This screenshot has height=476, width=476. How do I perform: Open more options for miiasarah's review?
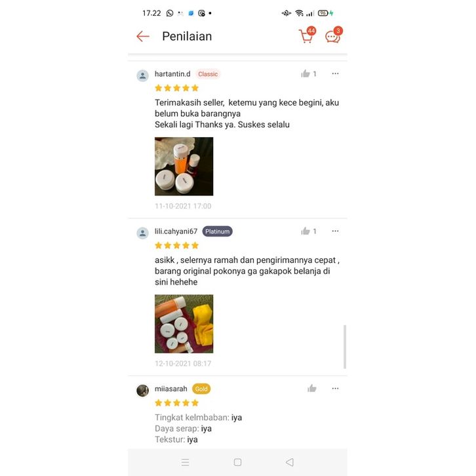pos(335,389)
